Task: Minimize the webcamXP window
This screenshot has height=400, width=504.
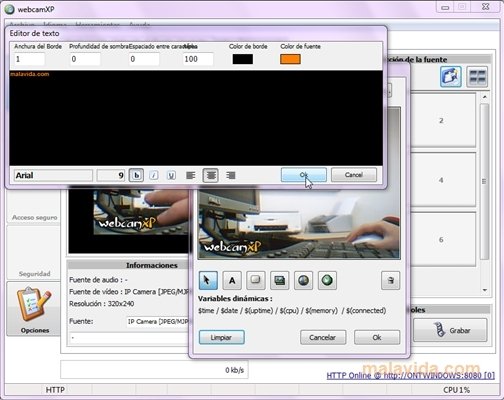Action: (445, 7)
